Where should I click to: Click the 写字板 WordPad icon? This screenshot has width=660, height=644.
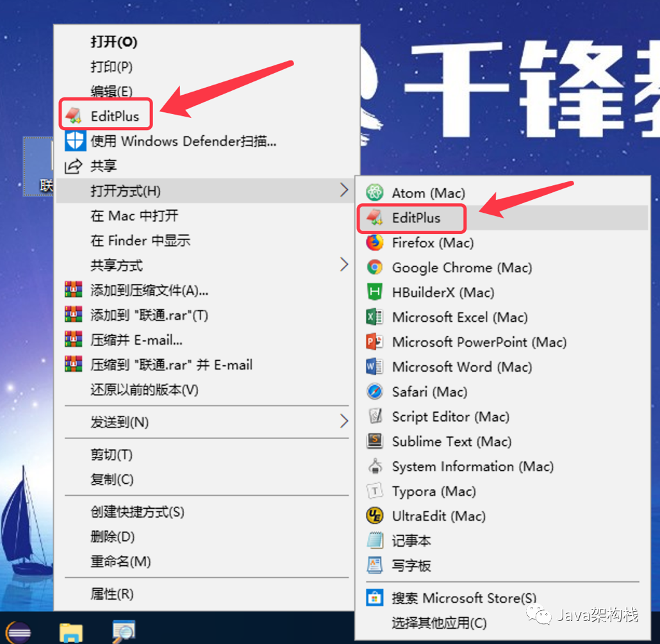[x=375, y=565]
